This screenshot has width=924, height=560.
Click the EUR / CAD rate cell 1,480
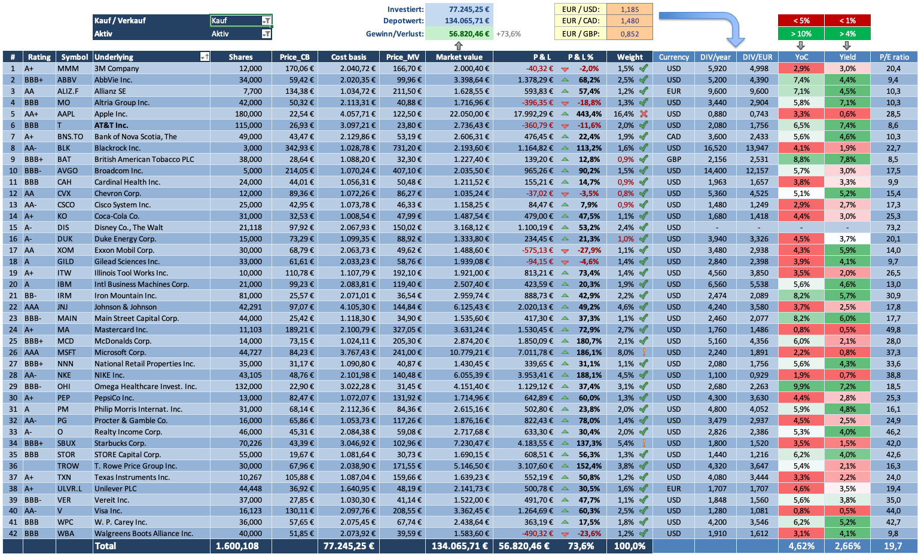[630, 21]
